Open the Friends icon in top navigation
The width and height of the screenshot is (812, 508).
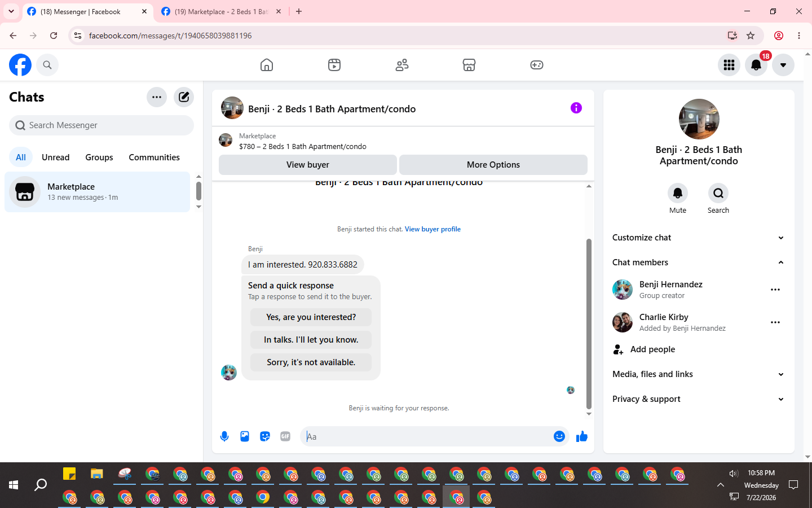pos(402,65)
